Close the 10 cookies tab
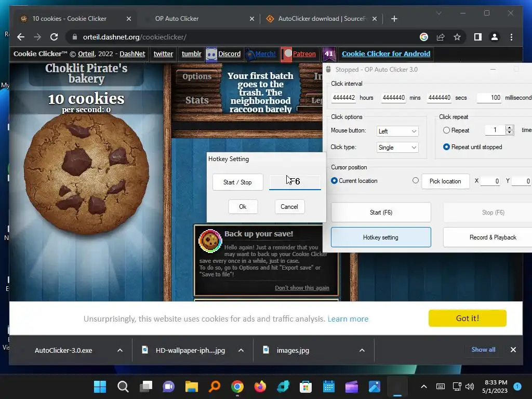The image size is (532, 399). point(129,19)
